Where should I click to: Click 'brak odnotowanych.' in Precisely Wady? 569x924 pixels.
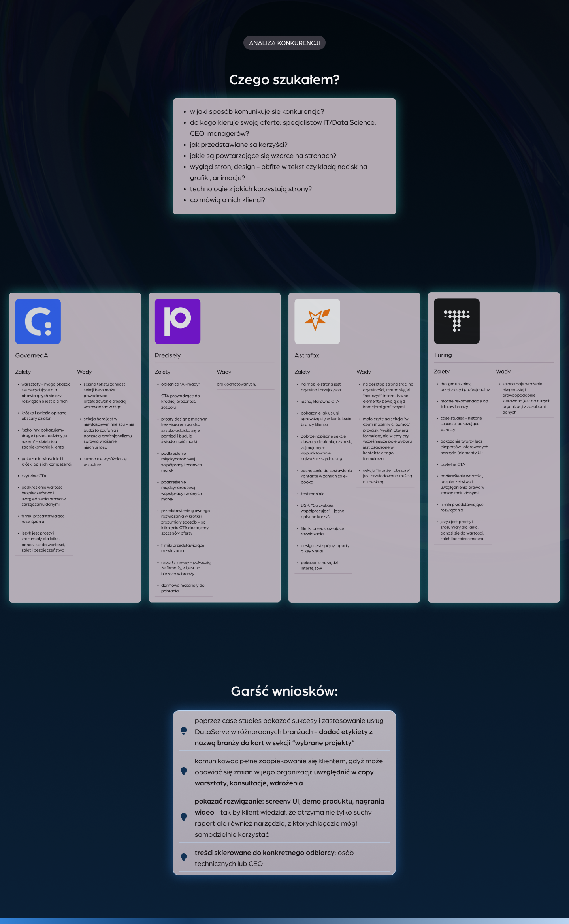tap(236, 384)
